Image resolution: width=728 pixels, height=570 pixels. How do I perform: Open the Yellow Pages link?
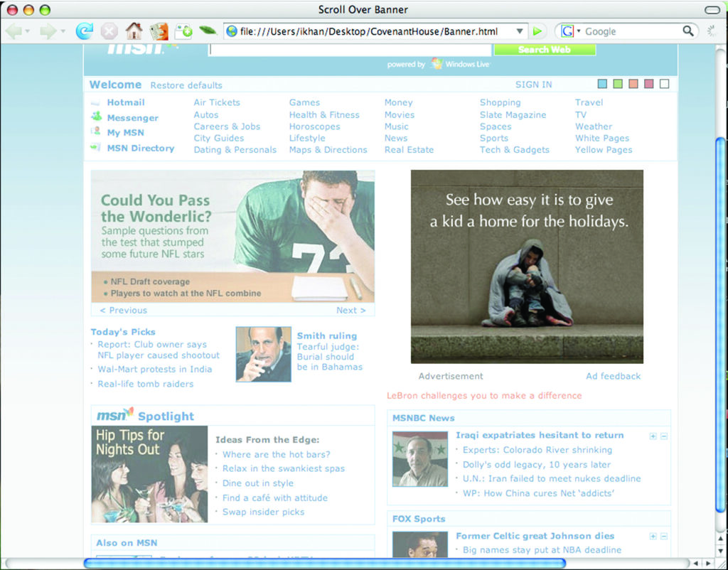coord(604,150)
